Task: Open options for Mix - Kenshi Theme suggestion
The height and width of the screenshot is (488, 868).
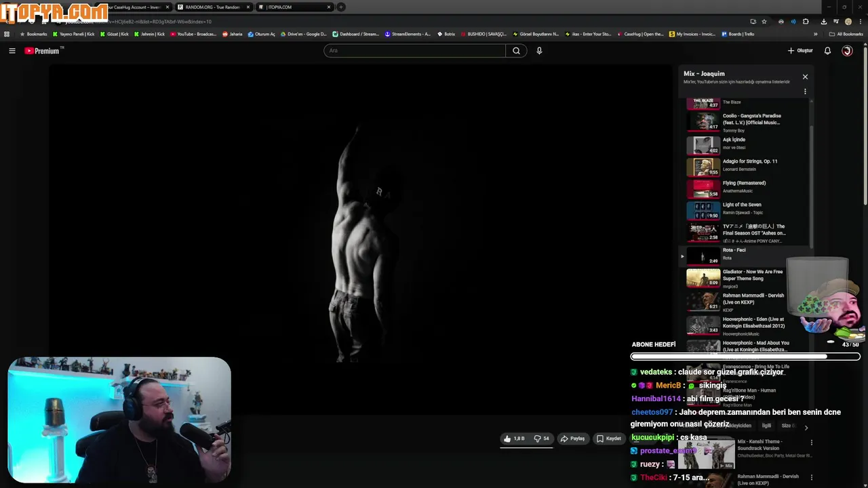Action: point(811,443)
